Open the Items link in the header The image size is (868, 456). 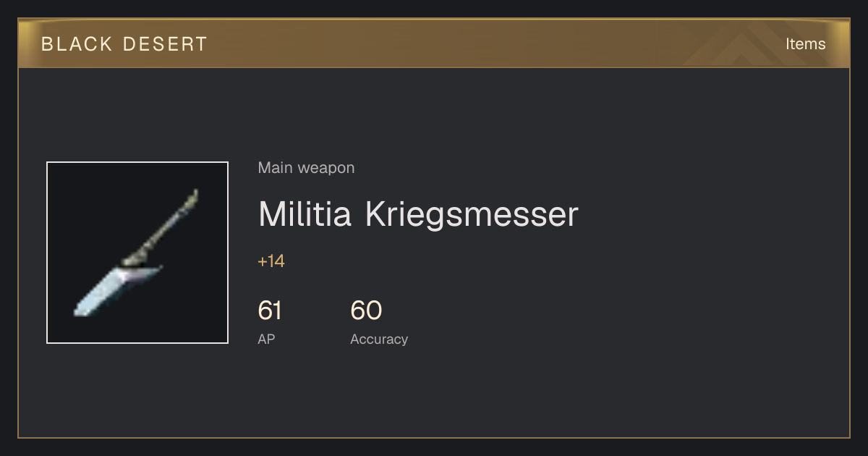pyautogui.click(x=805, y=43)
